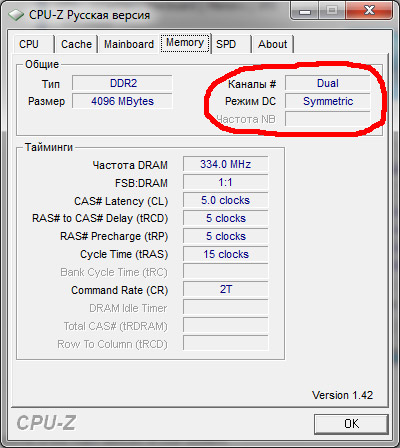This screenshot has height=448, width=400.
Task: Click the CAS# Latency 5.0 clocks field
Action: click(x=225, y=200)
